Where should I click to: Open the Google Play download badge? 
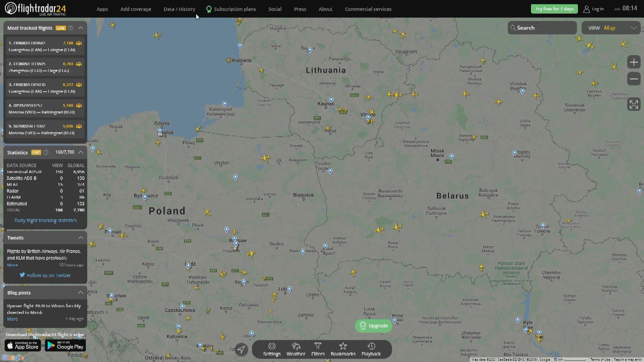pos(65,346)
